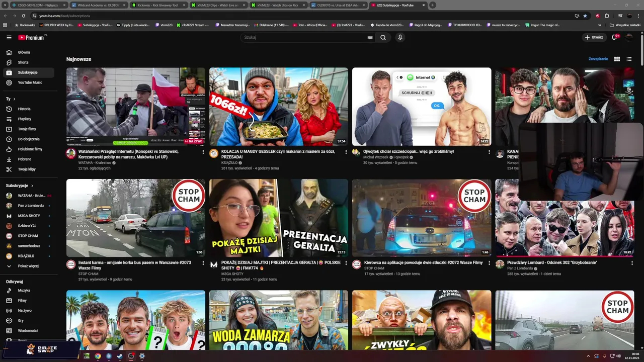Click taskbar volume speaker icon
This screenshot has width=644, height=362.
pos(618,356)
